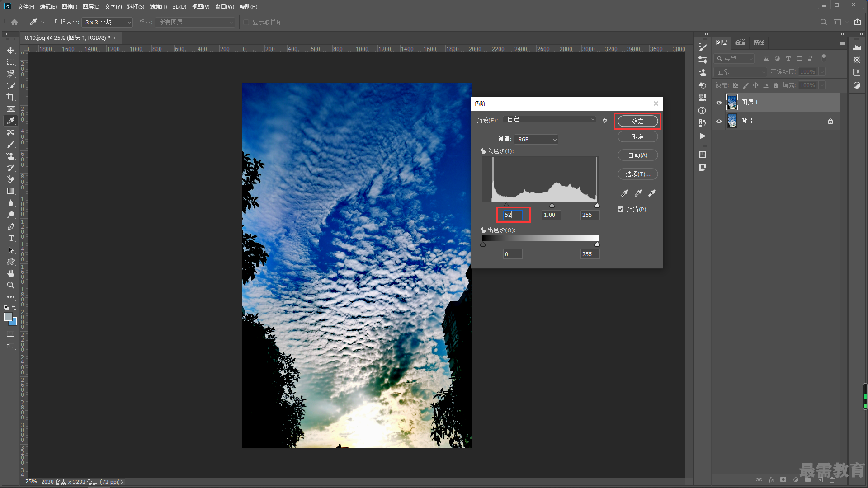
Task: Open the 图像(I) menu
Action: tap(70, 7)
